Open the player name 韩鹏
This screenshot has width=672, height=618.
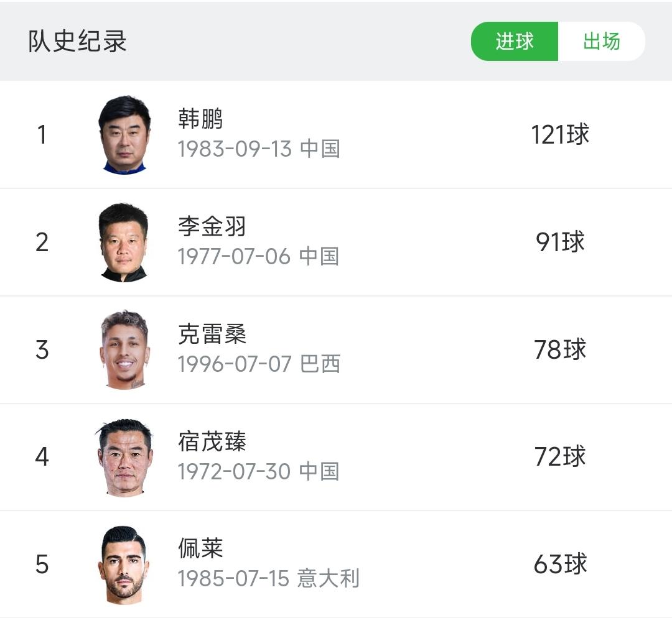point(200,119)
